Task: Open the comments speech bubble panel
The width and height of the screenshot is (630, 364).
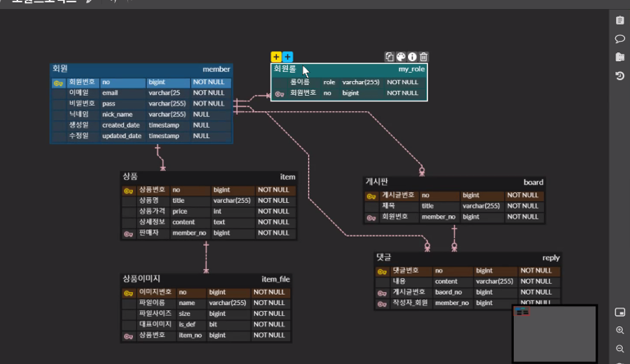Action: [x=620, y=39]
